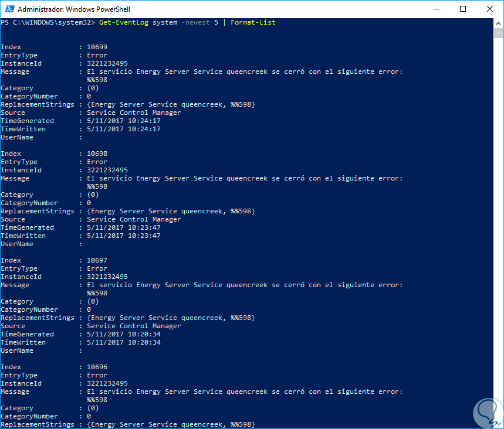Click the -newest parameter text
Image resolution: width=504 pixels, height=429 pixels.
pos(195,22)
